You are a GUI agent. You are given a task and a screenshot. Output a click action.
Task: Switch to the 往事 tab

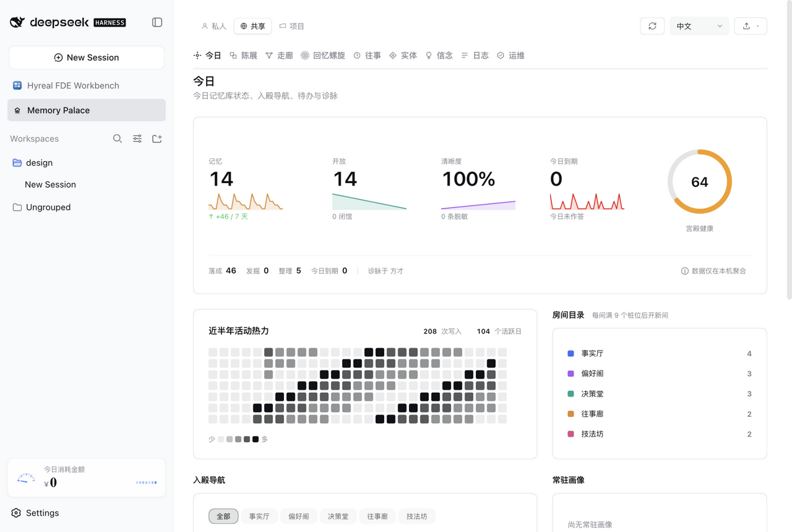[367, 56]
